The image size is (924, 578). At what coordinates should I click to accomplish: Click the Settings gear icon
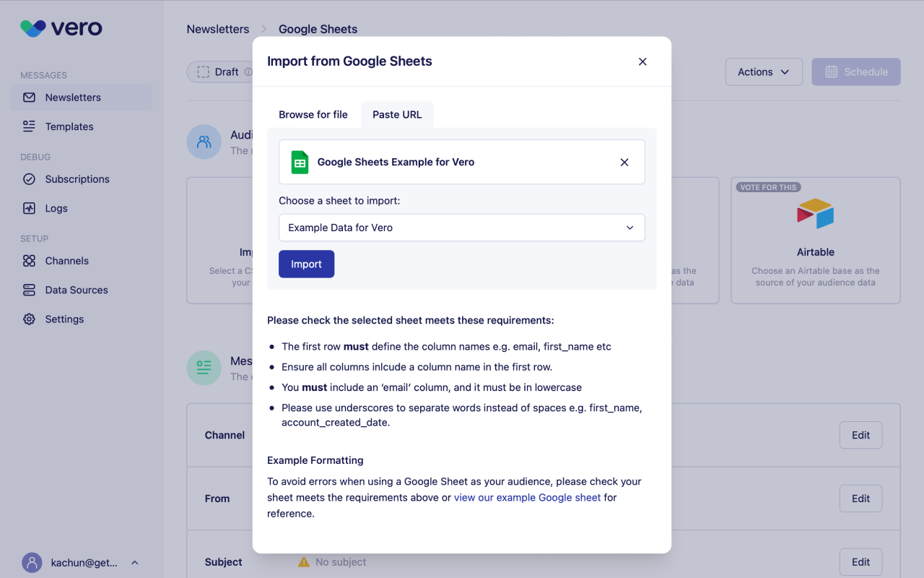[29, 319]
